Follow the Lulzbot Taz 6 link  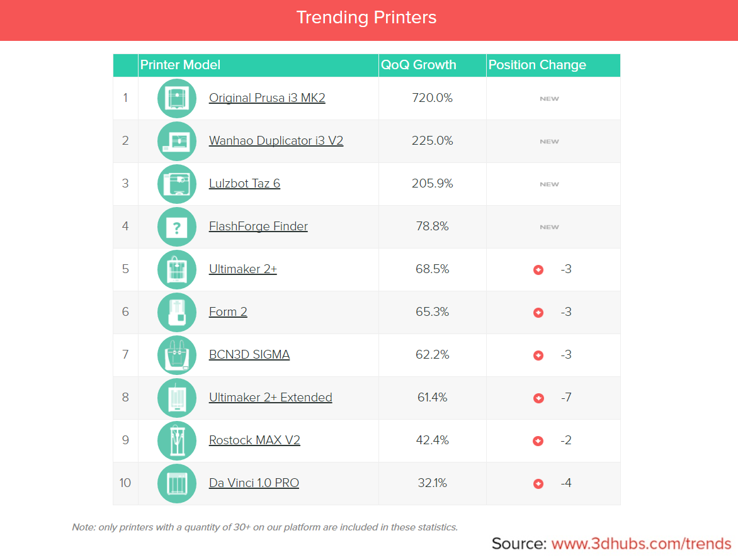pyautogui.click(x=244, y=184)
